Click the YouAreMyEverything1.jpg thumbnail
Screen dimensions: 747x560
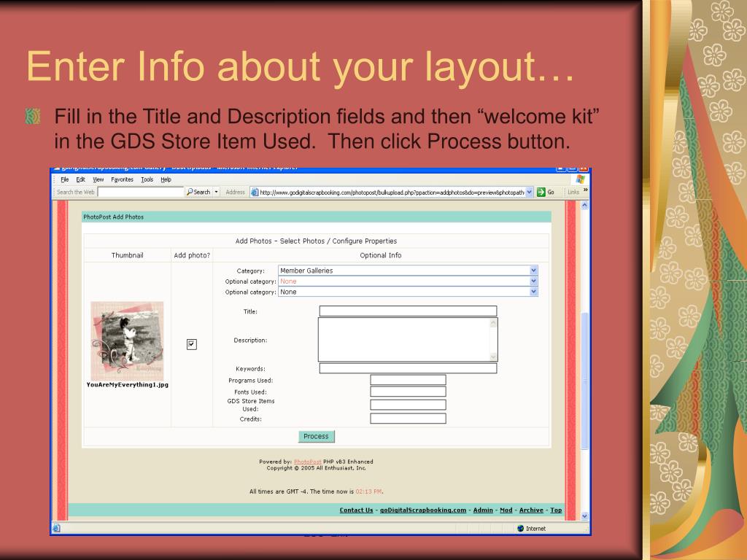click(x=127, y=341)
